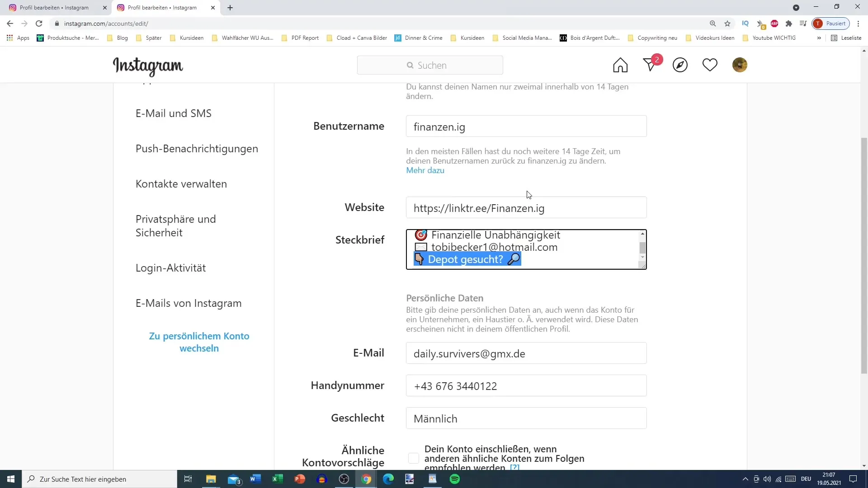Open new browser tab with plus

tap(230, 8)
